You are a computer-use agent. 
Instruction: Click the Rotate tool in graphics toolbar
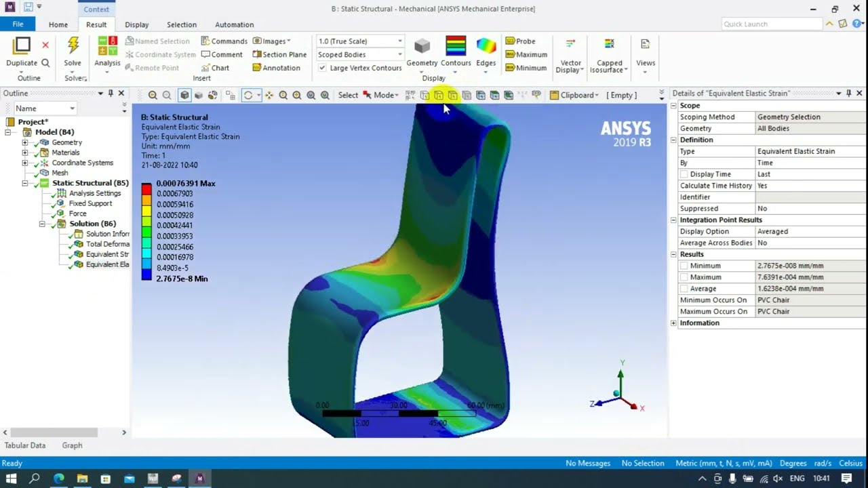tap(248, 96)
